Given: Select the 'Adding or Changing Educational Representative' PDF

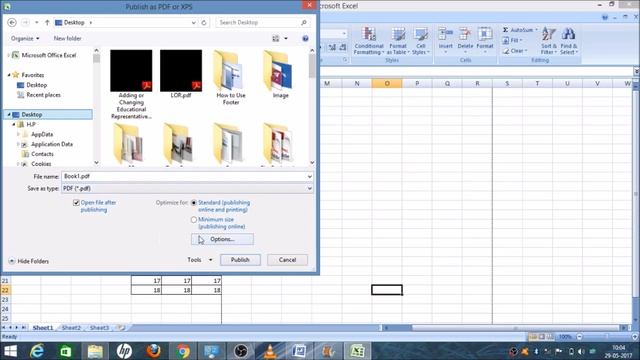Looking at the screenshot, I should [131, 84].
